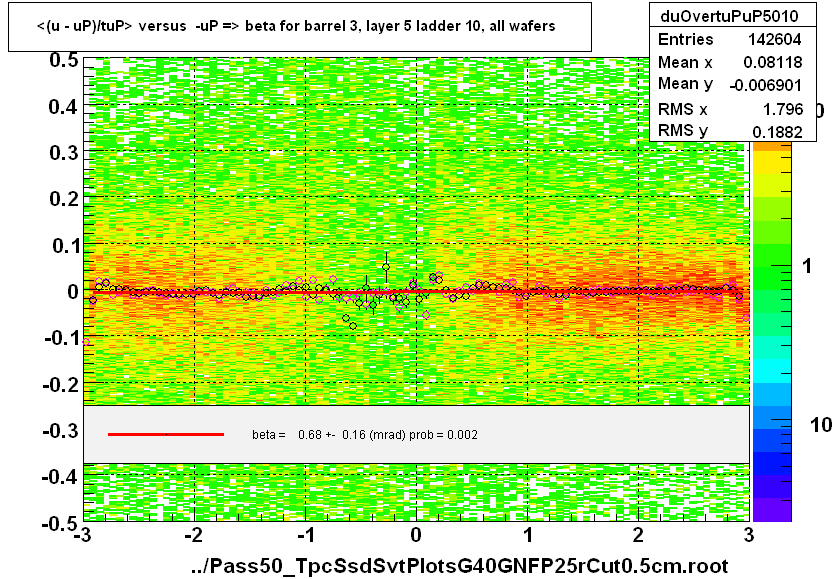This screenshot has height=579, width=833.
Task: Click the y-axis label -0.5
Action: [61, 523]
